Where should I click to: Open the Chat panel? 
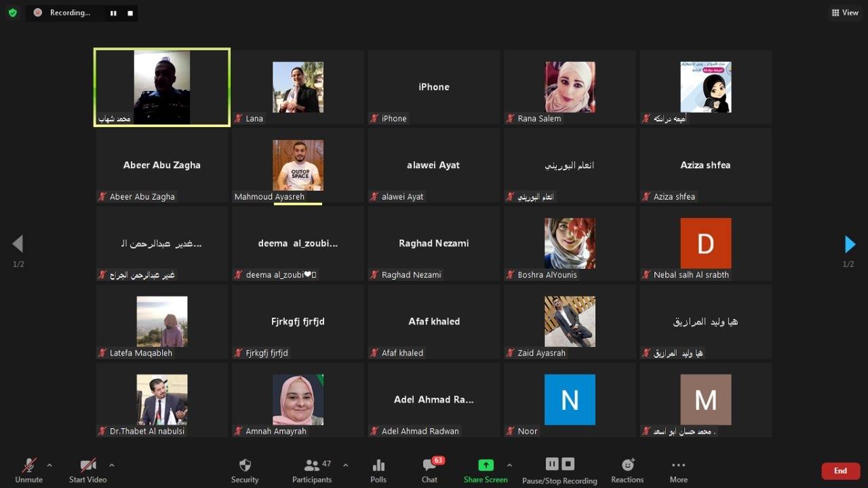(x=429, y=466)
